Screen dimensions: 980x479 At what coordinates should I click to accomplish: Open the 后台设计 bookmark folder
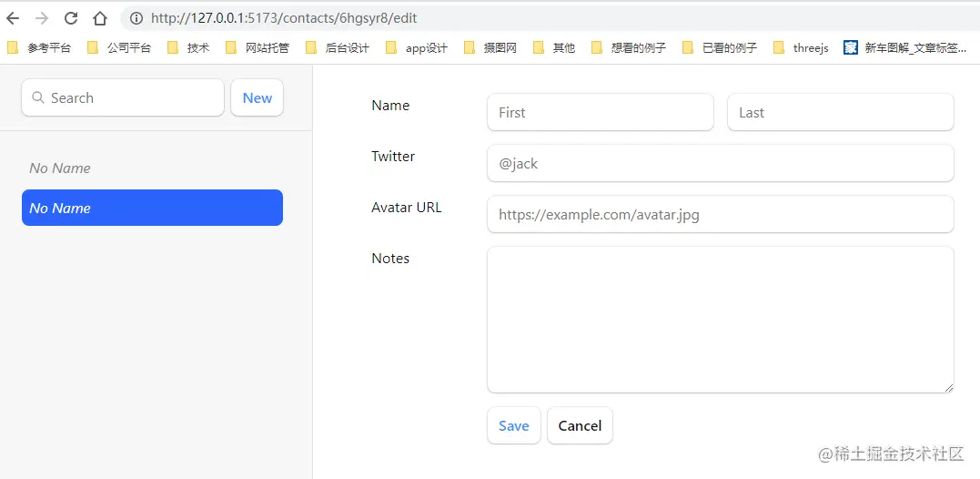point(338,47)
